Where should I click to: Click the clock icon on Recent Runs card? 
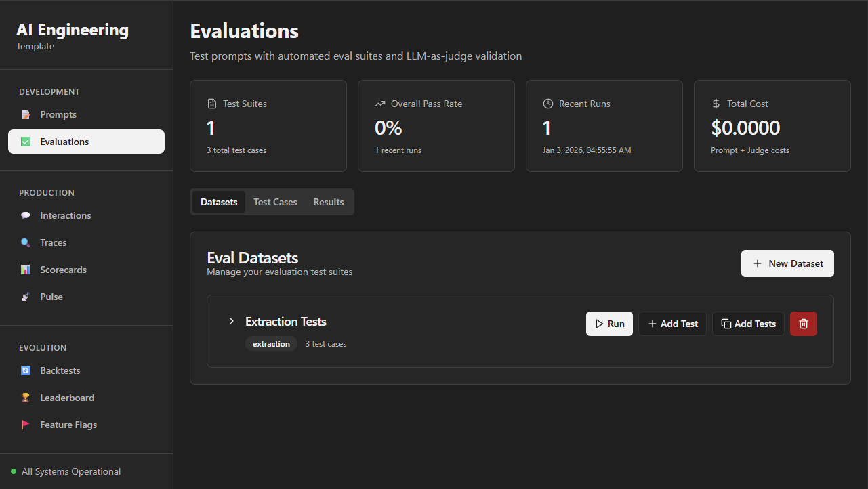point(547,103)
